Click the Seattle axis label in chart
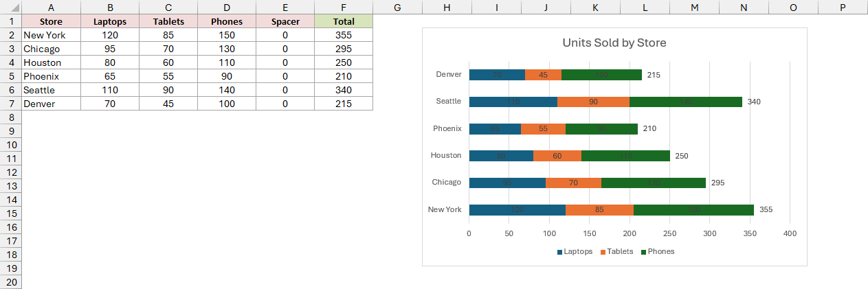Screen dimensions: 868x289 [449, 101]
